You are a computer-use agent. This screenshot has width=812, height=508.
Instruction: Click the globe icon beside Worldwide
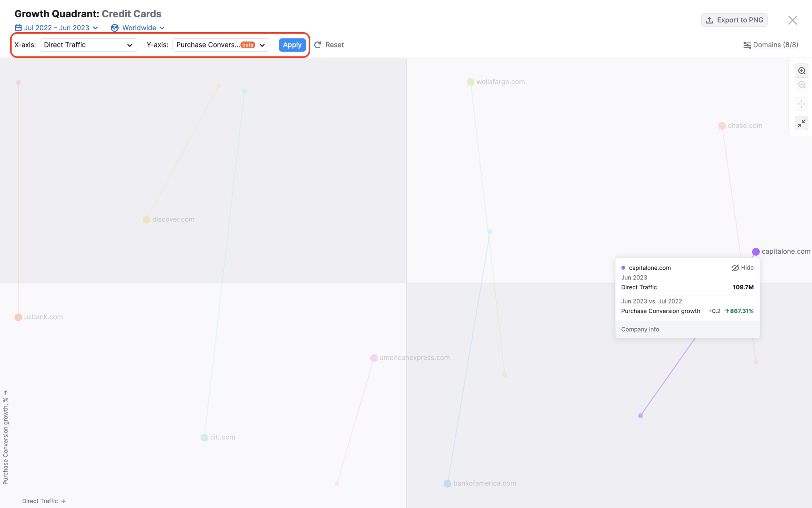(x=115, y=28)
